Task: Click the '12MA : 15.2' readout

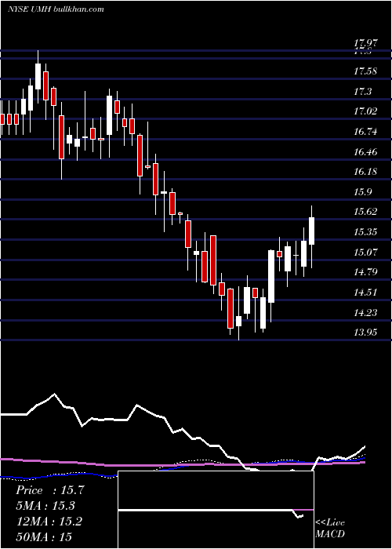Action: pyautogui.click(x=49, y=522)
